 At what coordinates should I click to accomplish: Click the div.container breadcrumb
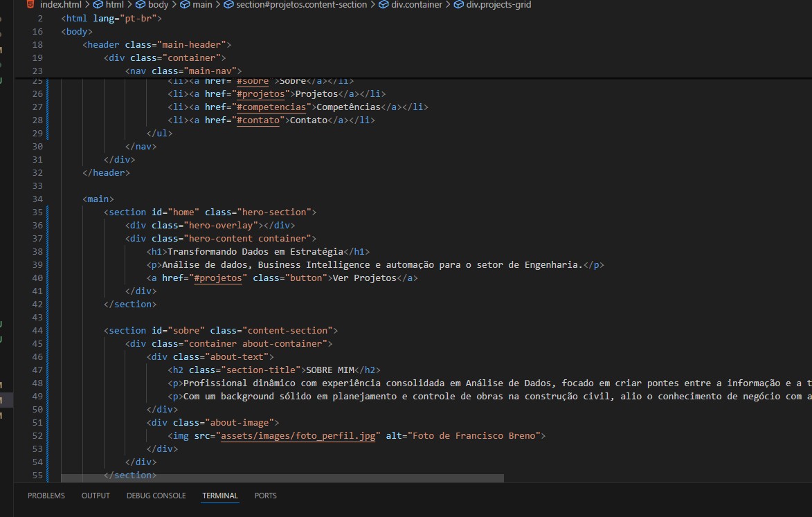tap(416, 5)
